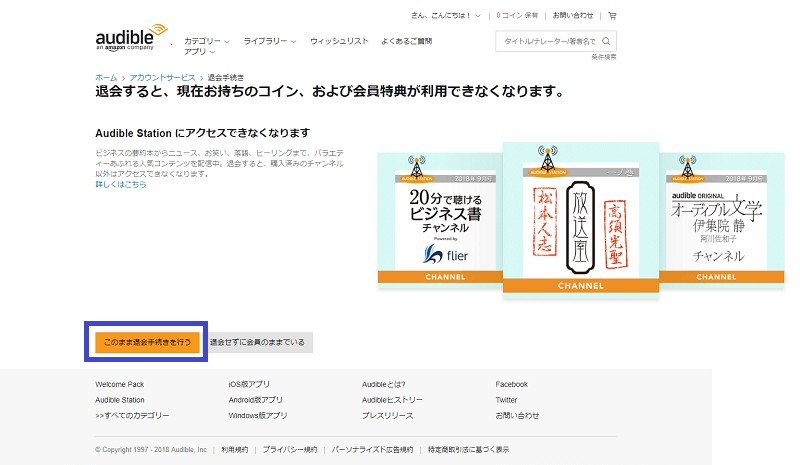Expand the カテゴリー dropdown menu
The image size is (800, 465).
click(207, 41)
